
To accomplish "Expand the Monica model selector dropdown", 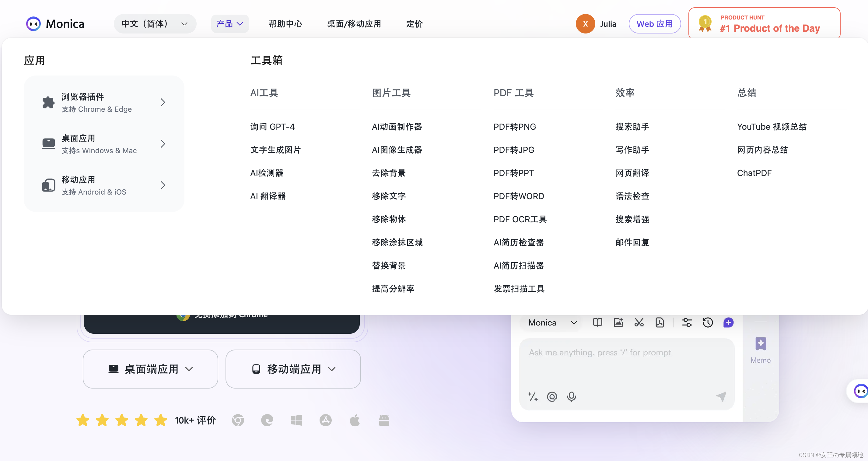I will click(553, 323).
